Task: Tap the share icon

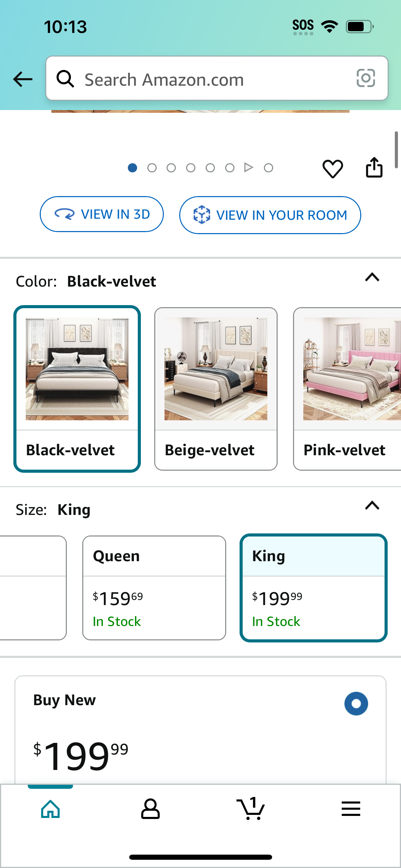Action: [374, 167]
